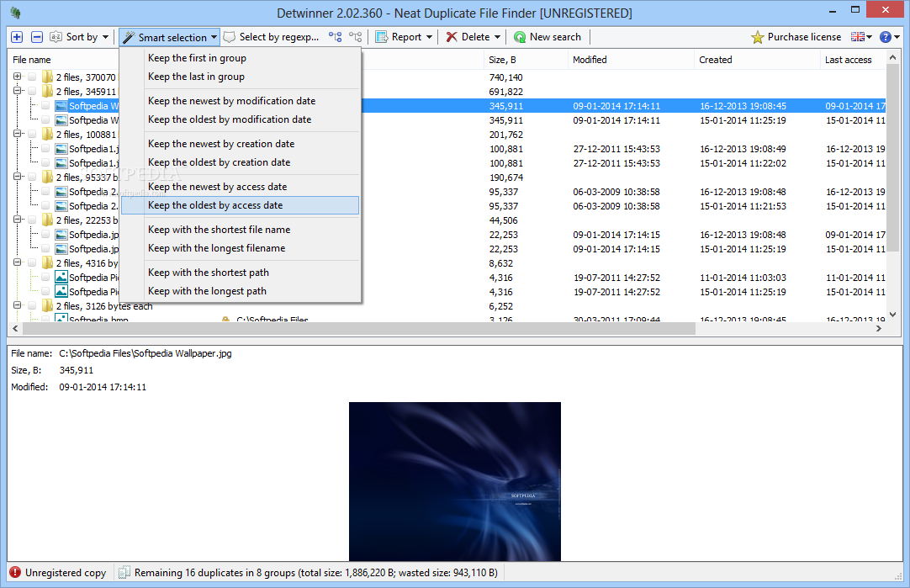Click the first tree selection icon after regexp
The height and width of the screenshot is (588, 910).
pyautogui.click(x=335, y=37)
